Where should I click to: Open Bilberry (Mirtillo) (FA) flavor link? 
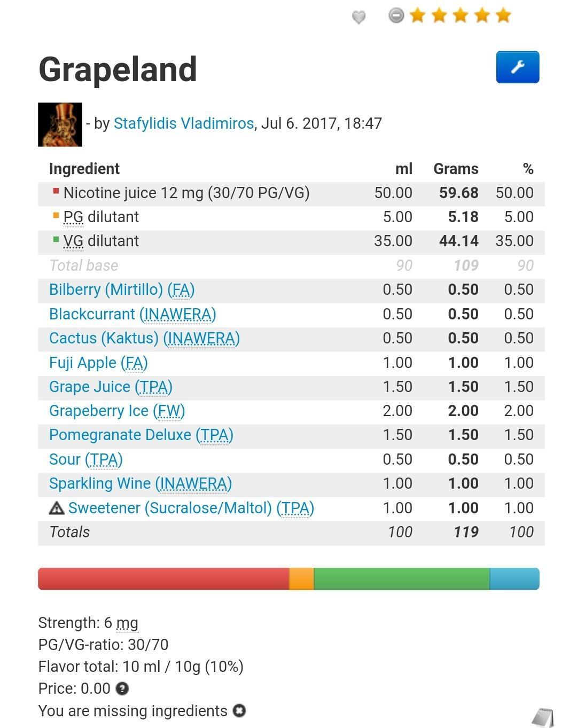point(122,289)
